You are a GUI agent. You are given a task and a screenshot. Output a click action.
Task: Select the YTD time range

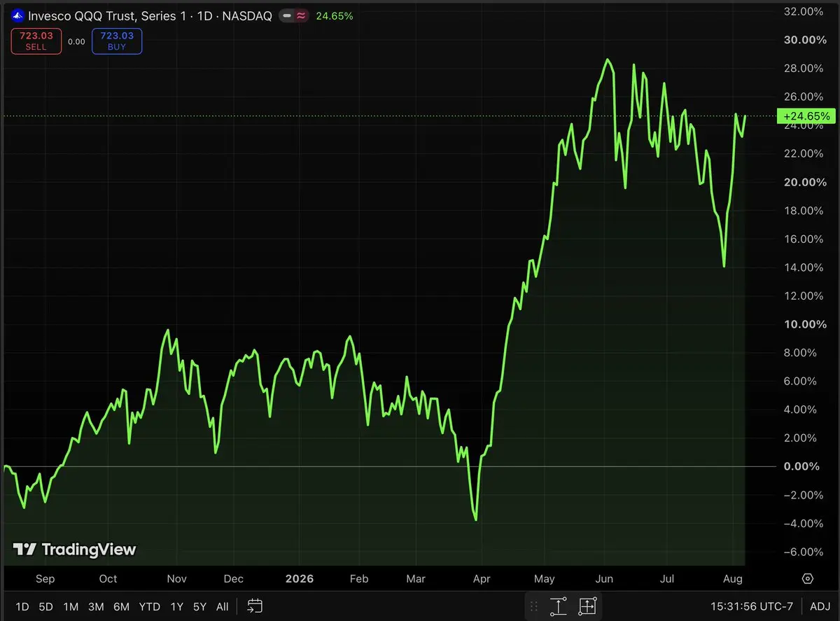pos(149,606)
